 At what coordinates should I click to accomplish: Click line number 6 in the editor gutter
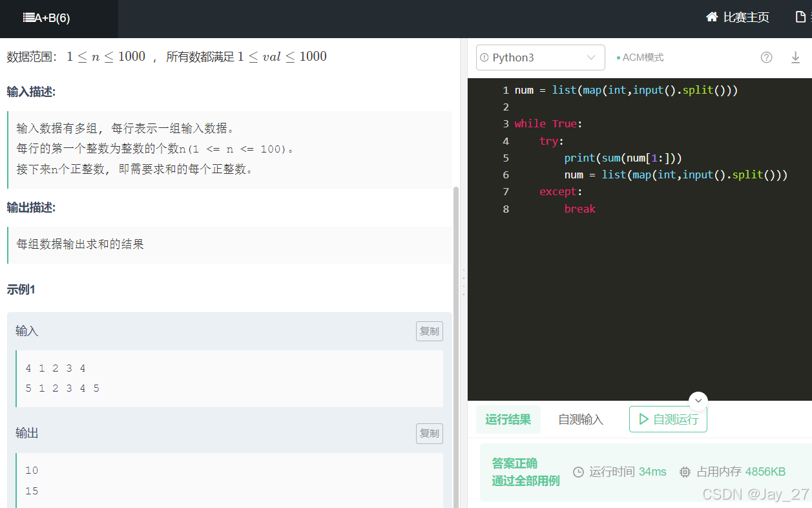[x=506, y=175]
